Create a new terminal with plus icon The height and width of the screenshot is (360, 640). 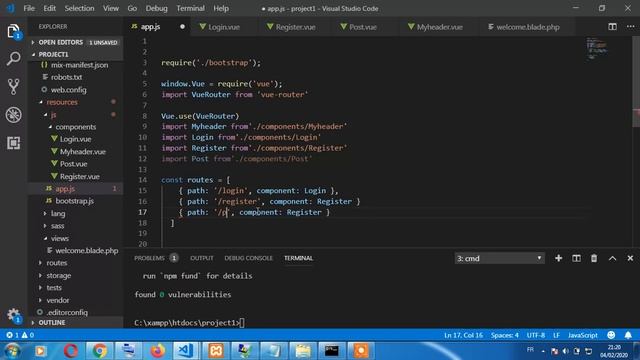[x=558, y=258]
